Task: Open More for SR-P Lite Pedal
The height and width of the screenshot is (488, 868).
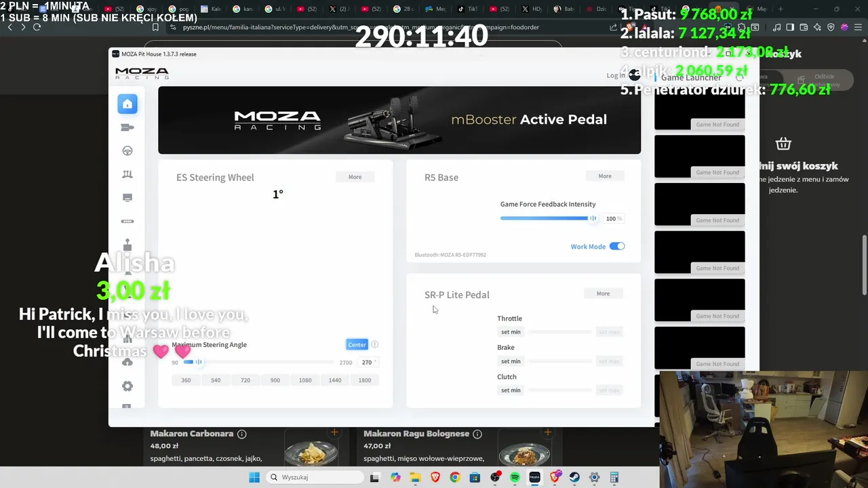Action: [603, 293]
